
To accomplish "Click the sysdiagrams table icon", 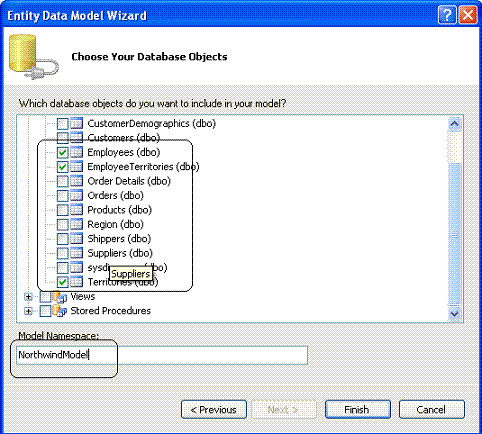I will tap(76, 267).
